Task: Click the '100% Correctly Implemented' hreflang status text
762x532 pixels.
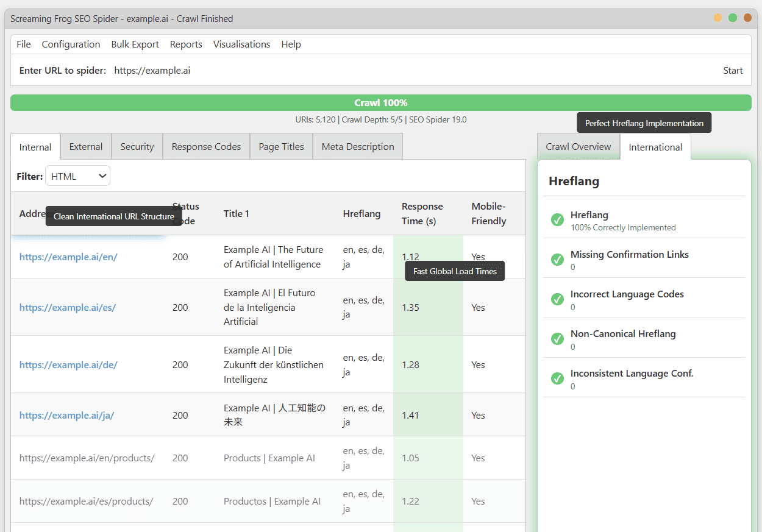Action: (623, 228)
